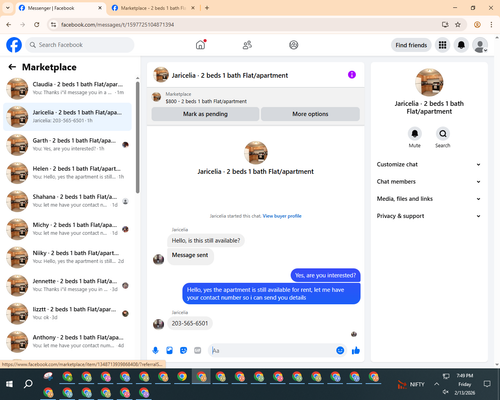This screenshot has width=500, height=400.
Task: Switch to the Marketplace browser tab
Action: coord(153,8)
